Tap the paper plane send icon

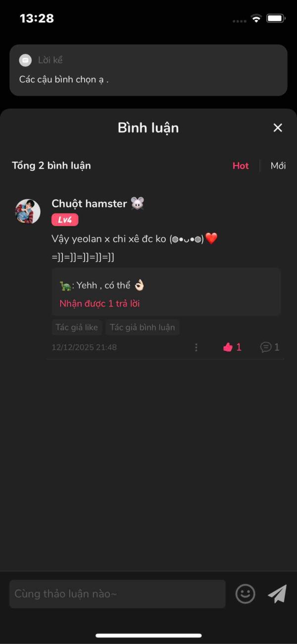pos(277,593)
